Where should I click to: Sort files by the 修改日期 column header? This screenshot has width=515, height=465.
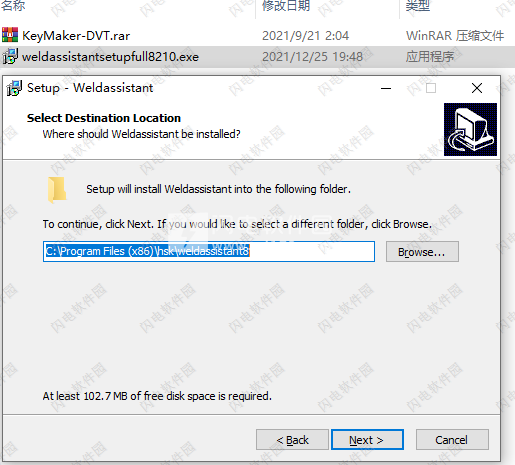tap(286, 6)
